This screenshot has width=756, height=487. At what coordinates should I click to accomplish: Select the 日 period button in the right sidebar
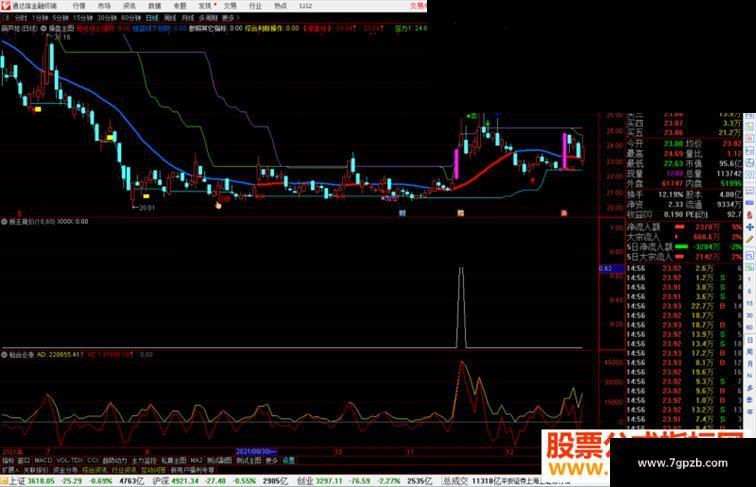click(750, 340)
